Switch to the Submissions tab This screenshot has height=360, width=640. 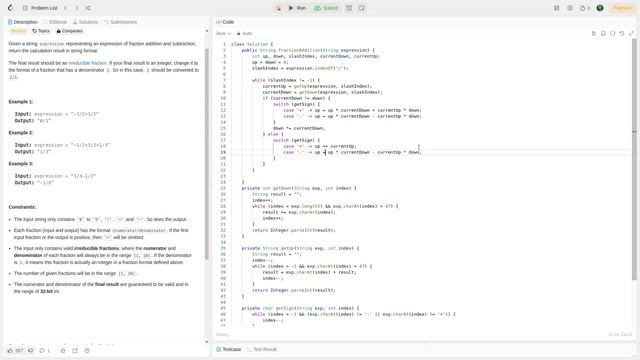point(120,22)
